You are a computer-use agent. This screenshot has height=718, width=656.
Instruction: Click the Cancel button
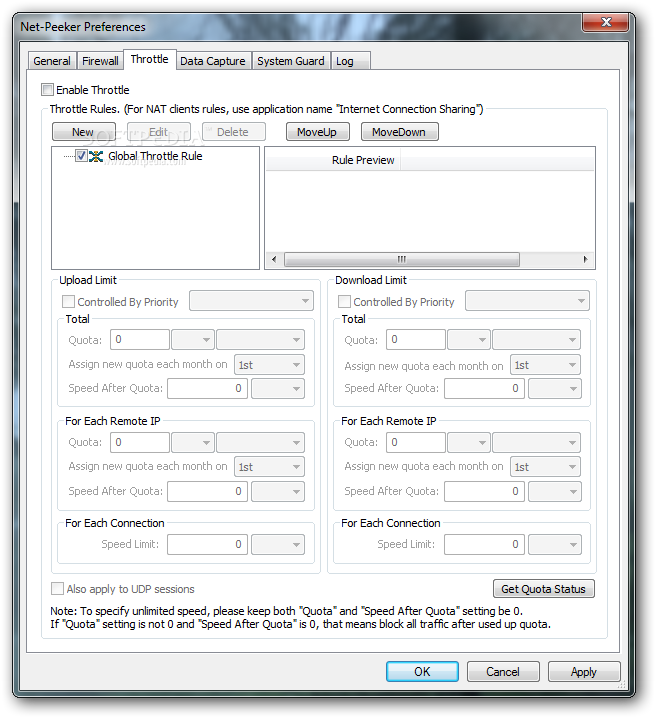503,672
